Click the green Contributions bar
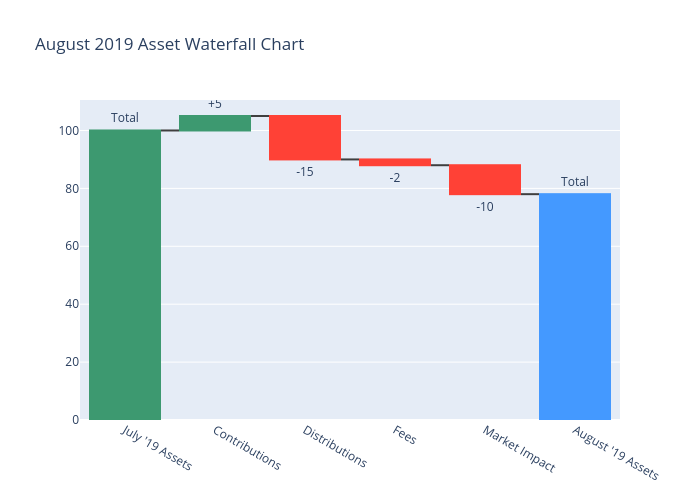Viewport: 700px width, 500px height. coord(215,123)
